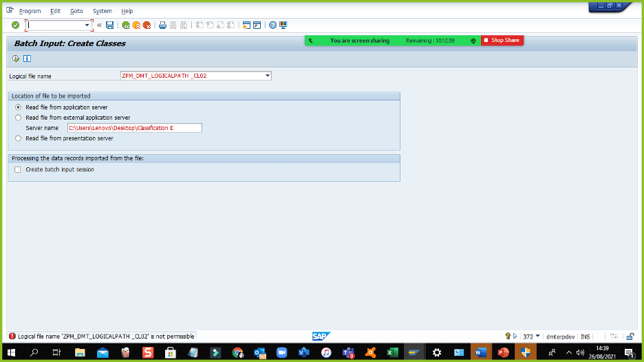
Task: Click the Save diskette icon
Action: pos(109,25)
